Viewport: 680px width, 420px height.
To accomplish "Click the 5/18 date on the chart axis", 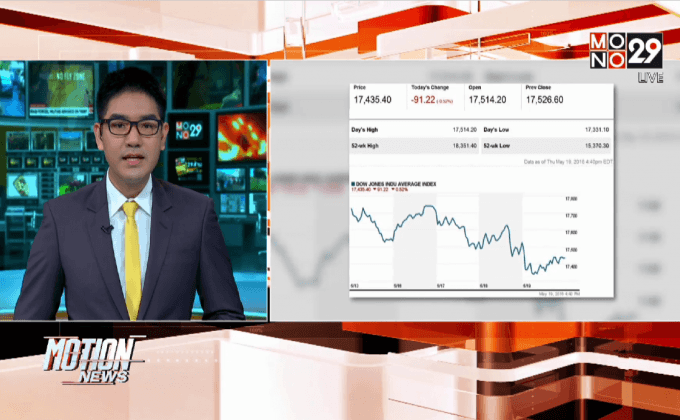I will [484, 286].
